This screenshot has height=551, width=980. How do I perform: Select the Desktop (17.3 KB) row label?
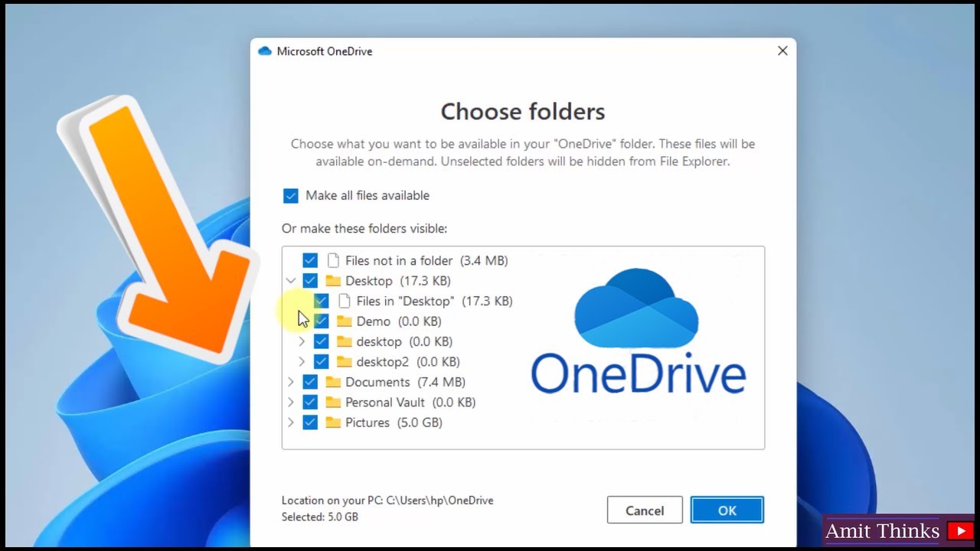coord(398,281)
